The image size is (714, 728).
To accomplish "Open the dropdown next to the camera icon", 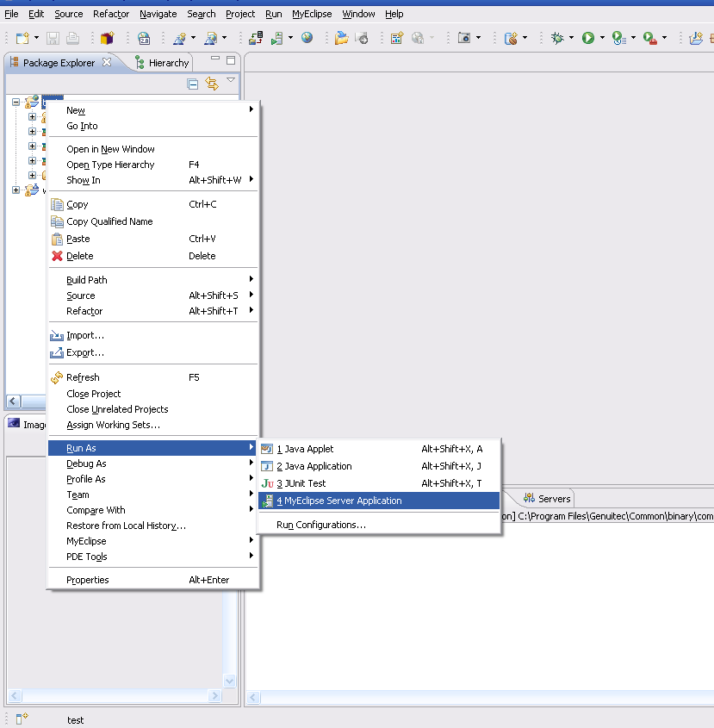I will click(478, 38).
